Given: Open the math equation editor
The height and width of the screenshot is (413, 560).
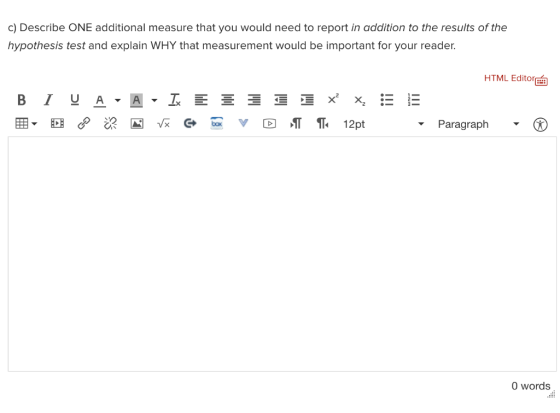Looking at the screenshot, I should 164,124.
